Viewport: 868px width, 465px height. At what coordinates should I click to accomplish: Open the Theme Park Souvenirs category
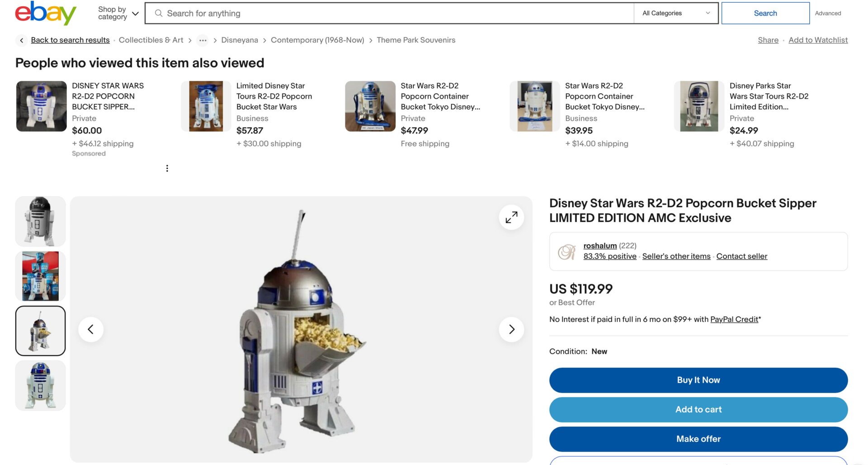coord(415,40)
